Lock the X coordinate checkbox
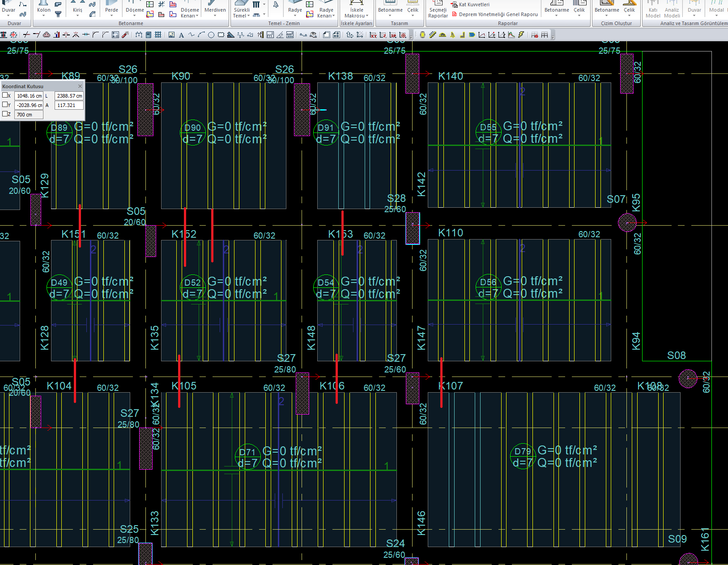Viewport: 728px width, 565px height. 5,95
